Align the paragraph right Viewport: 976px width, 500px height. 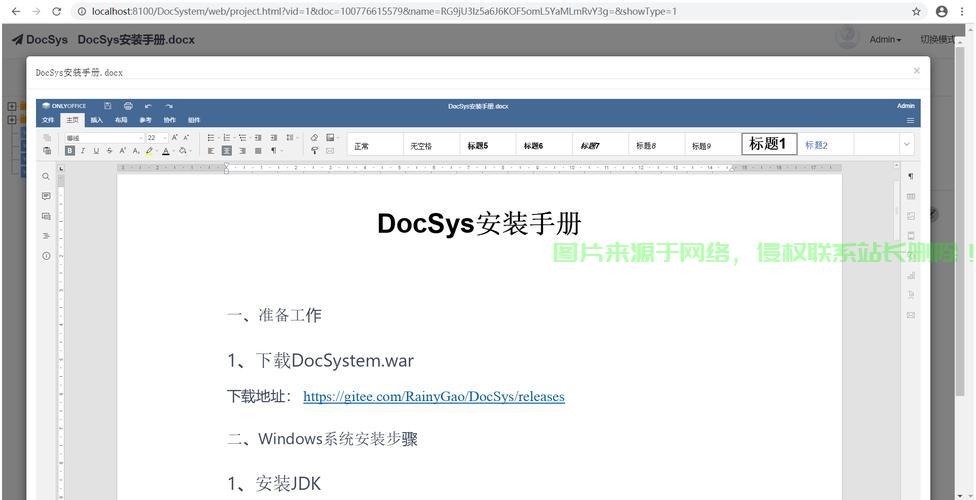coord(243,151)
